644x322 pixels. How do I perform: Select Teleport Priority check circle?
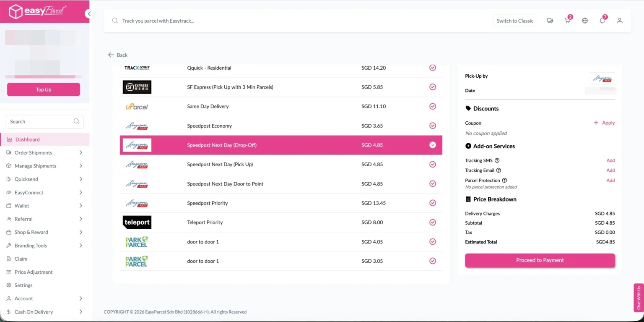click(433, 222)
